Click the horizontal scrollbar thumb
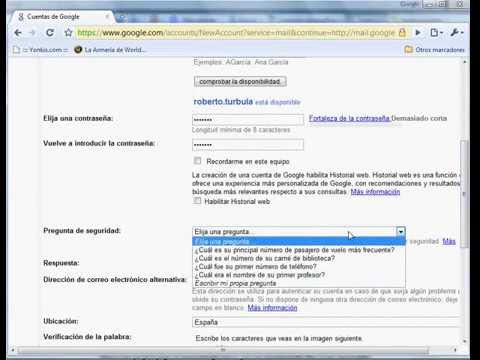480x360 pixels. [x=223, y=350]
